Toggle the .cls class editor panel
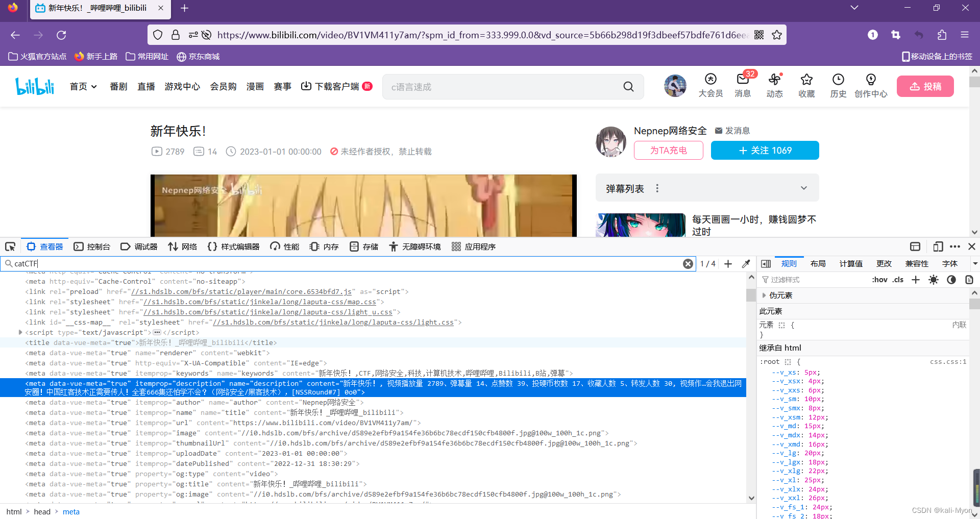 click(x=898, y=280)
